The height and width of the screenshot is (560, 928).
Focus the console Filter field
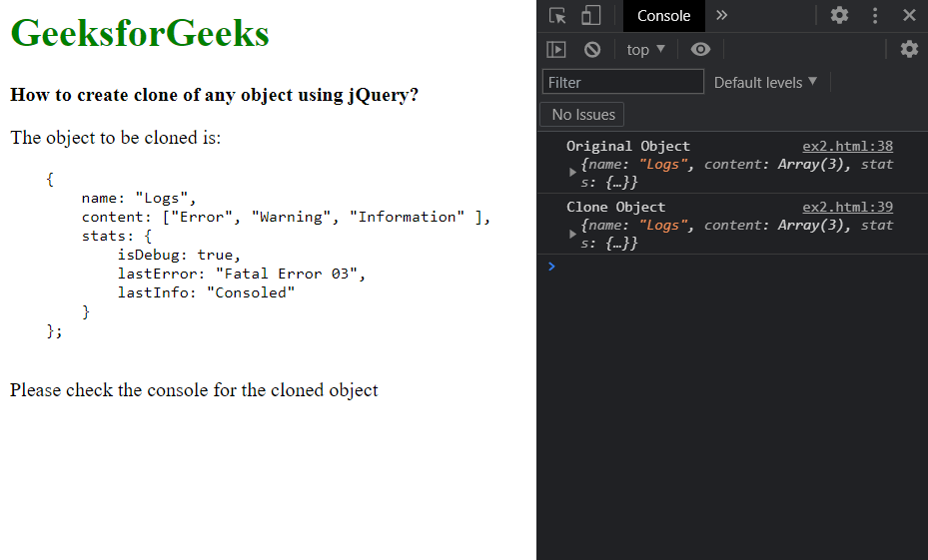623,82
